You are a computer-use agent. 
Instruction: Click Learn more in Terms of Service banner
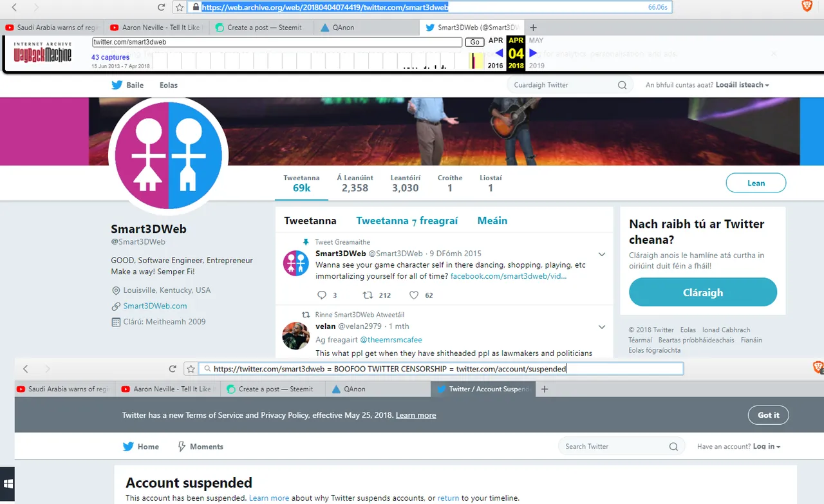[x=416, y=415]
